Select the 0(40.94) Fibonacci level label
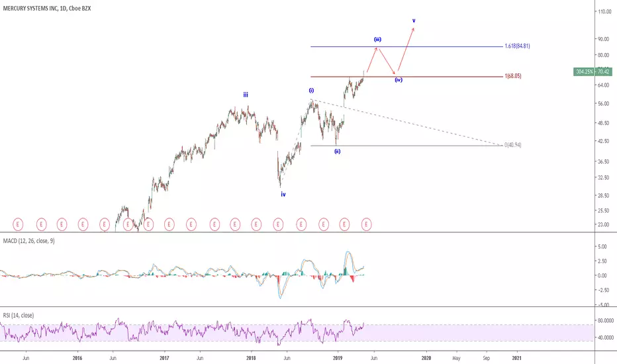The image size is (617, 364). [x=512, y=145]
